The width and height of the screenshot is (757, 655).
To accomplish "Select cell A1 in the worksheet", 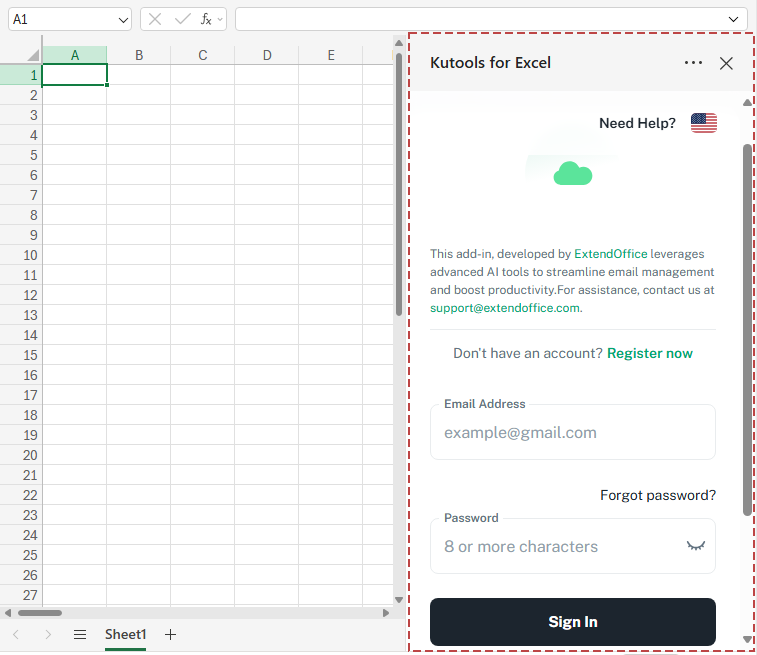I will 75,75.
